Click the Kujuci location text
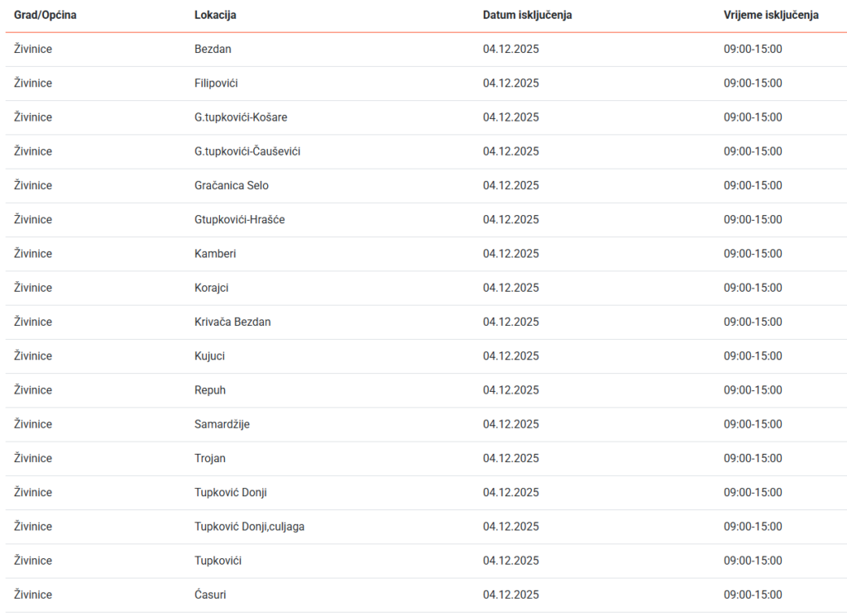 point(209,356)
